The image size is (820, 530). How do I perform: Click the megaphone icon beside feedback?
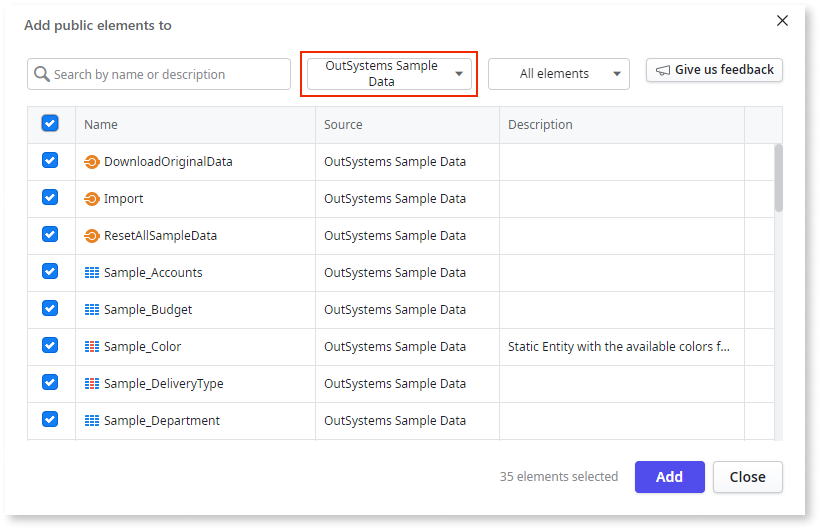click(662, 70)
